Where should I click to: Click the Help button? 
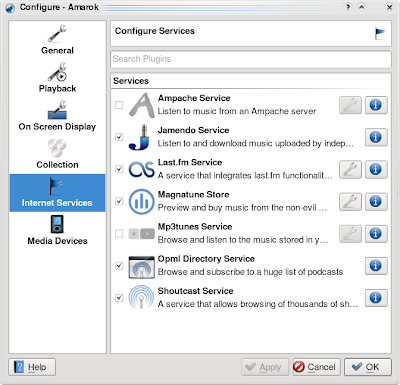point(32,367)
